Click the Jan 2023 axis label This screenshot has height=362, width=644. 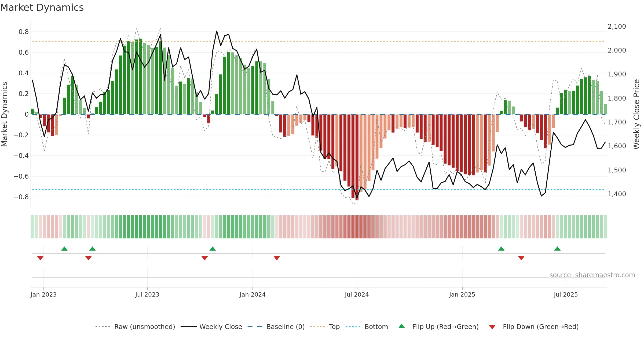pyautogui.click(x=44, y=294)
